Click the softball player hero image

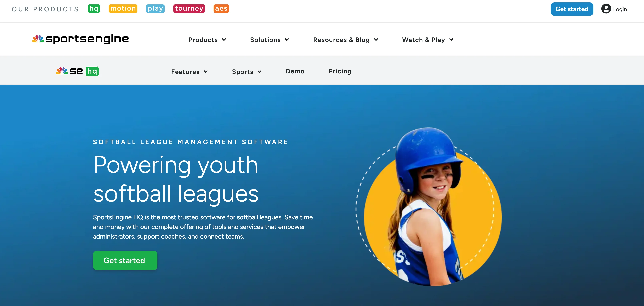pos(429,207)
